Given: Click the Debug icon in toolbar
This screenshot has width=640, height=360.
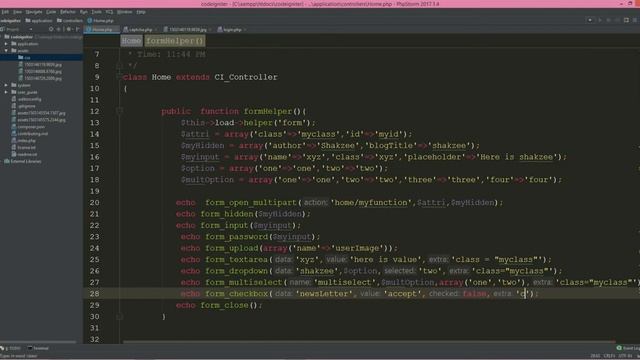Looking at the screenshot, I should pos(608,20).
